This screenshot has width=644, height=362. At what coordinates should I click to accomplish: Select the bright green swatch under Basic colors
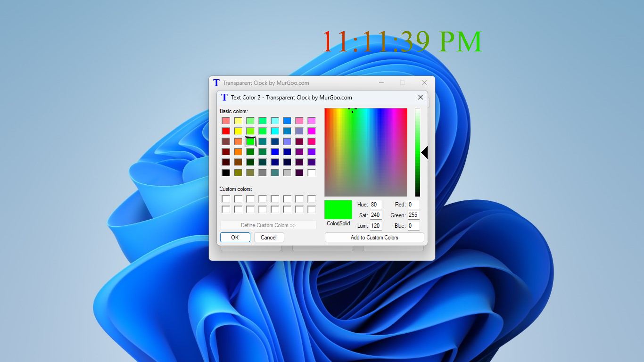point(250,141)
